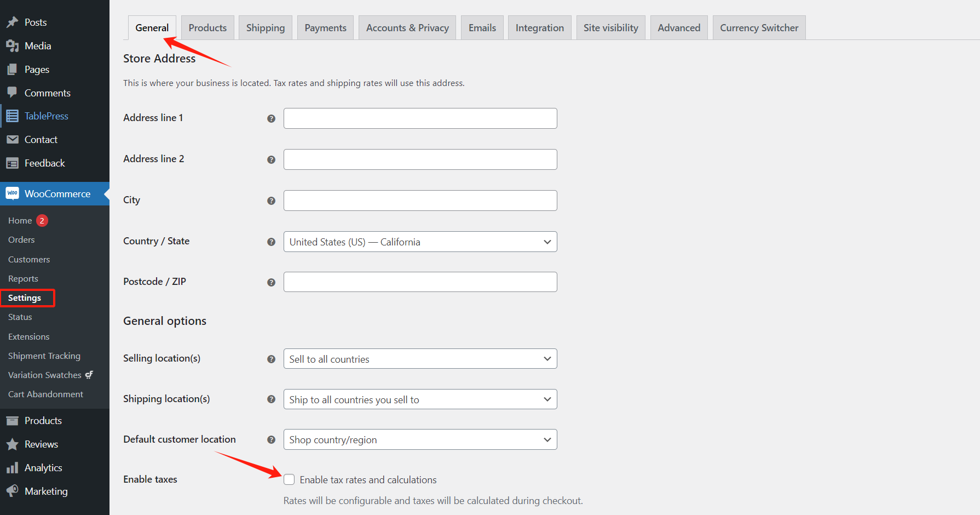This screenshot has height=515, width=980.
Task: Click the help tooltip icon for Postcode / ZIP
Action: click(271, 282)
